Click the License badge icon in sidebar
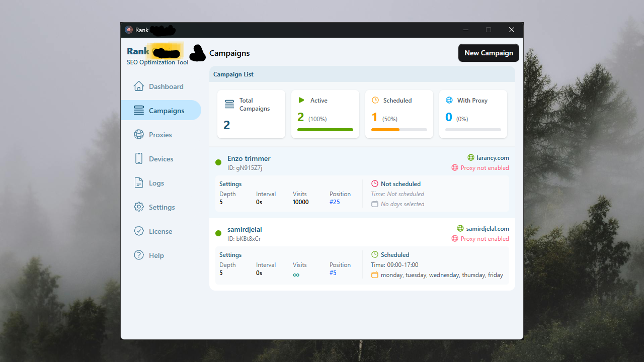The height and width of the screenshot is (362, 644). (x=139, y=231)
